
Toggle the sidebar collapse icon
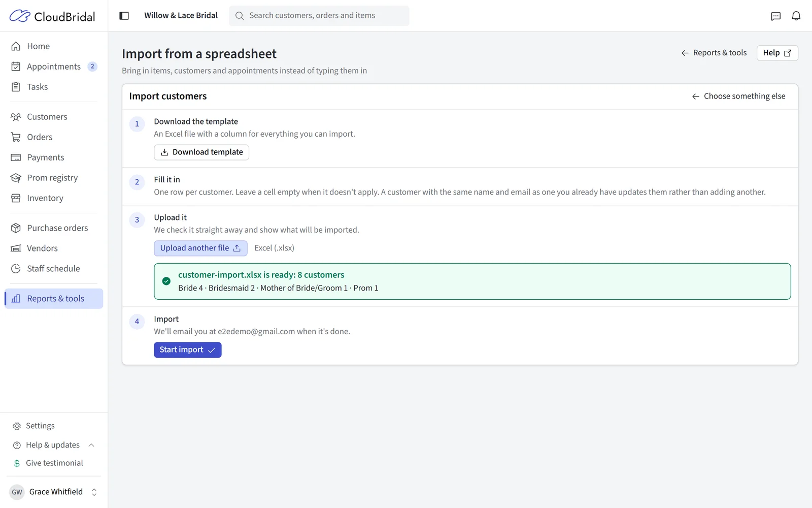(x=124, y=16)
